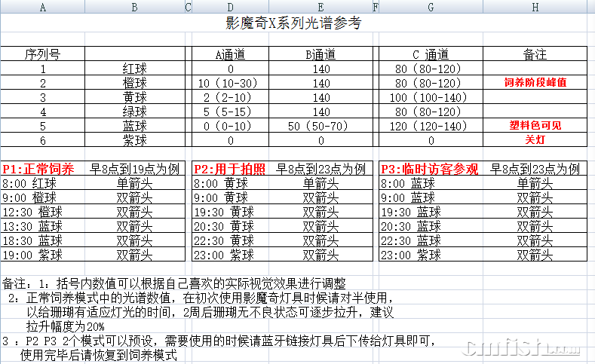Click the cell with 50 (50-70)

pyautogui.click(x=320, y=126)
